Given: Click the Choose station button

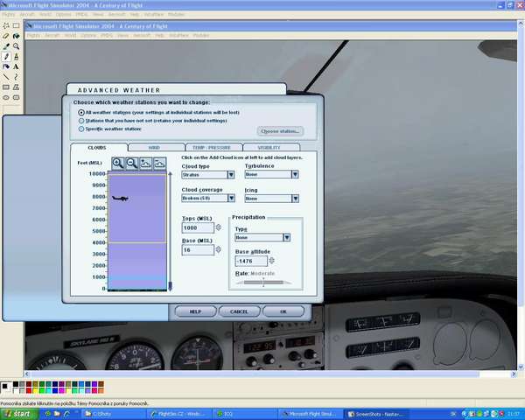Looking at the screenshot, I should (280, 131).
